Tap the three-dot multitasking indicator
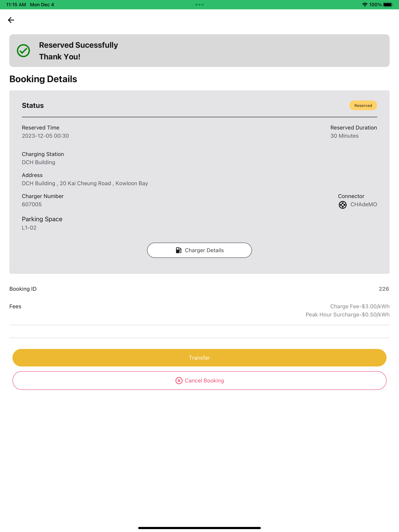The height and width of the screenshot is (532, 399). click(199, 4)
